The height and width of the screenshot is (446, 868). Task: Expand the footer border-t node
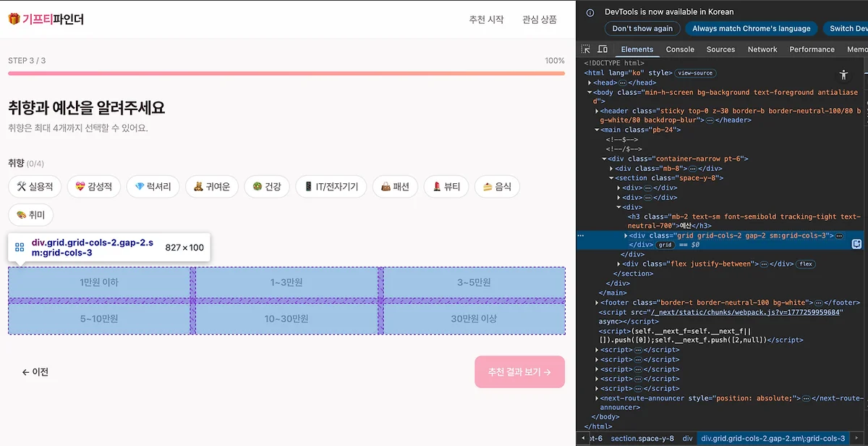(597, 303)
